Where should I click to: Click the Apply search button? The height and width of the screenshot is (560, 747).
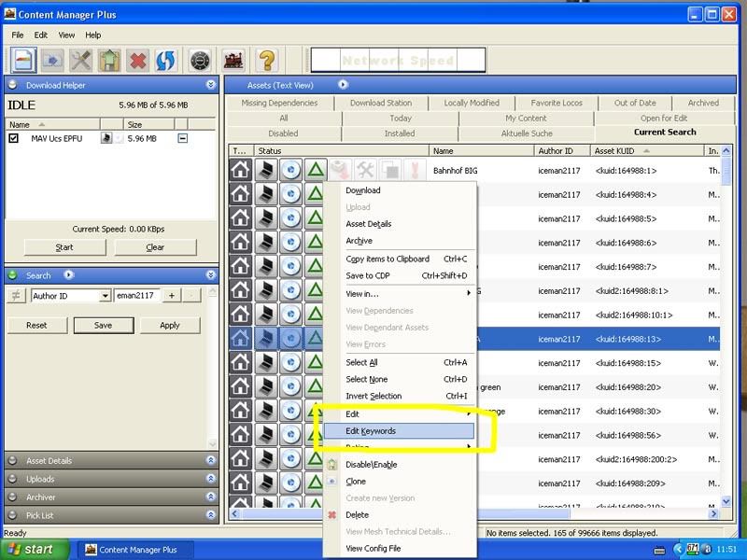pos(170,325)
